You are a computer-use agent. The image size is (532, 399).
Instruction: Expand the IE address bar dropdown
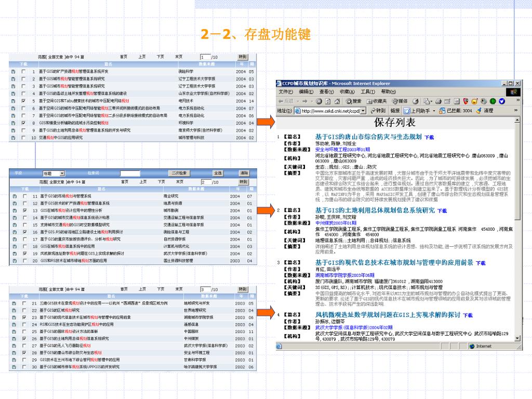coord(363,111)
